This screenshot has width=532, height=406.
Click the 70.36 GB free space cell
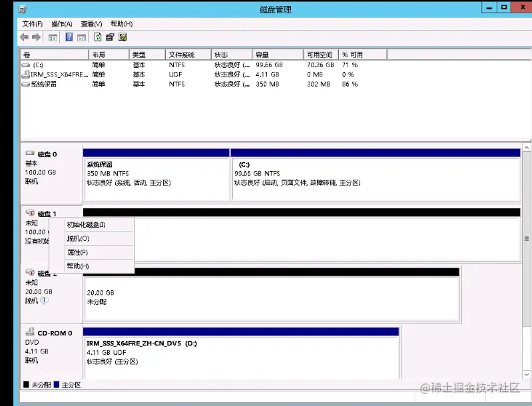(320, 65)
